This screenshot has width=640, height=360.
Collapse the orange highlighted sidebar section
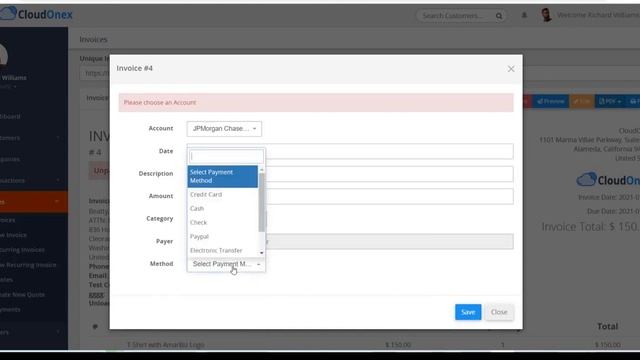(x=34, y=202)
